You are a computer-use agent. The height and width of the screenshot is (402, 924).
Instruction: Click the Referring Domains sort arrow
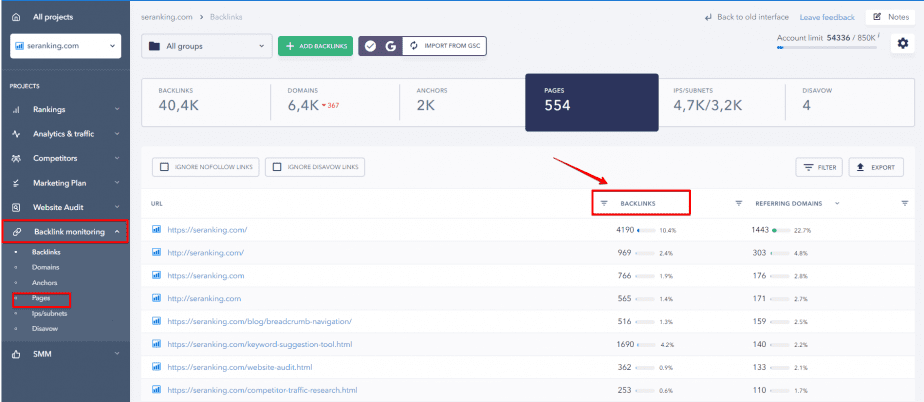pos(837,203)
